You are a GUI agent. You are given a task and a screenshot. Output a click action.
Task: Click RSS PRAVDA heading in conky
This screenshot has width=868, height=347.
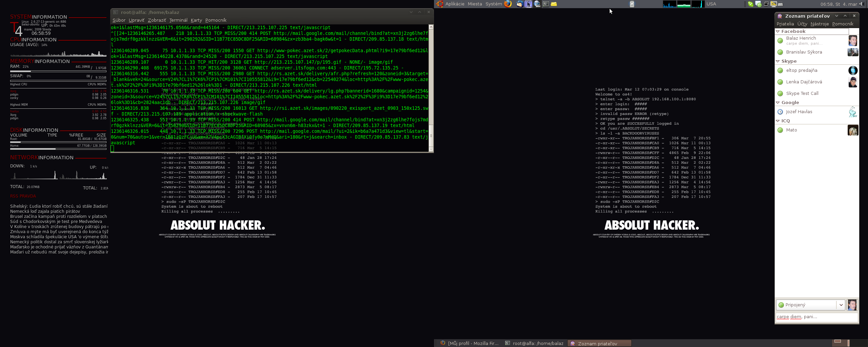click(23, 196)
